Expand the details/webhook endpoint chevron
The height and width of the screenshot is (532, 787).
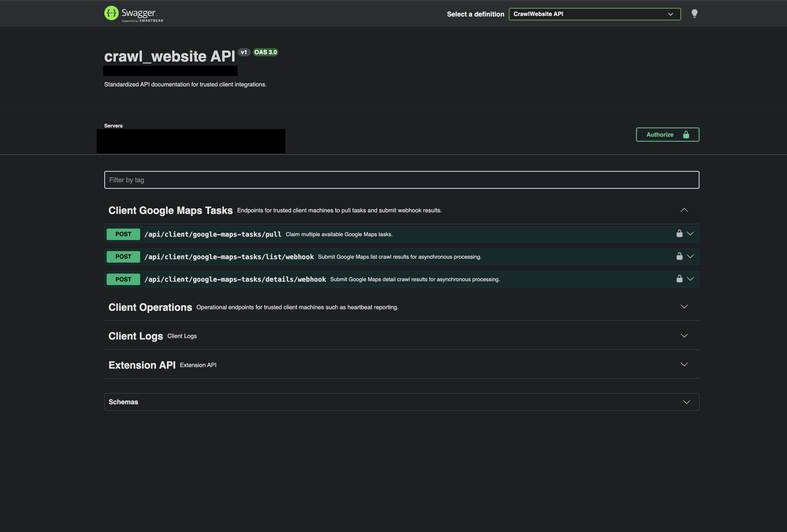tap(690, 279)
